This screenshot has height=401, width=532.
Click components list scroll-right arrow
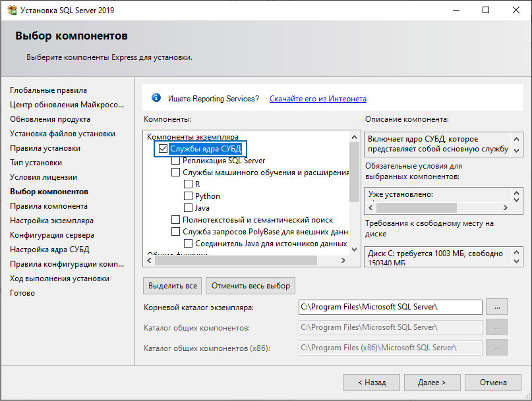tap(343, 260)
